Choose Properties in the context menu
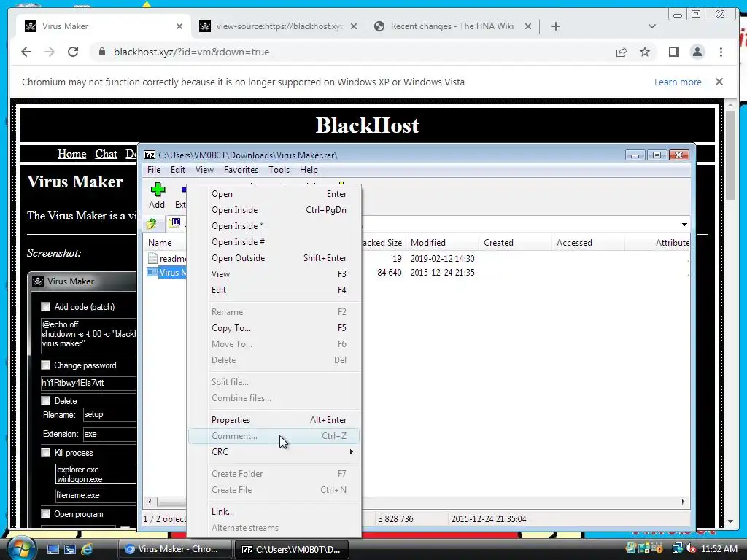Image resolution: width=747 pixels, height=560 pixels. (x=274, y=420)
